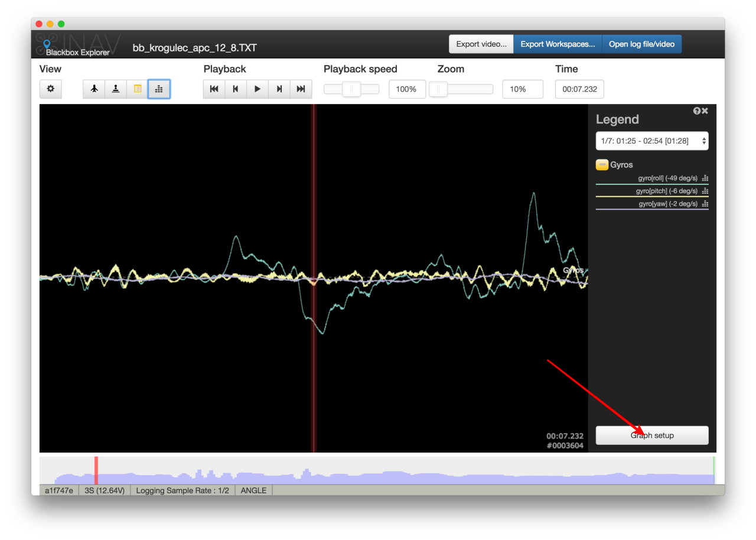This screenshot has height=540, width=756.
Task: Select the highlighted analyzer graph view icon
Action: tap(159, 89)
